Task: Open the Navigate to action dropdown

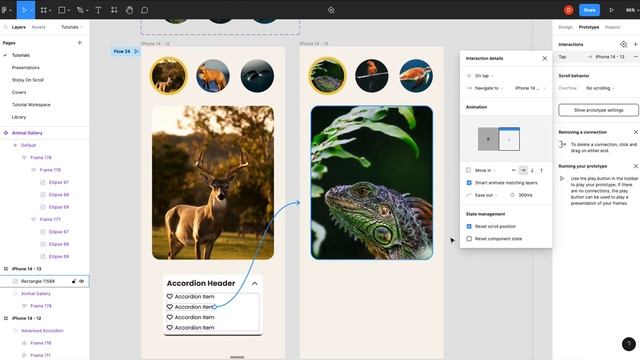Action: pyautogui.click(x=489, y=88)
